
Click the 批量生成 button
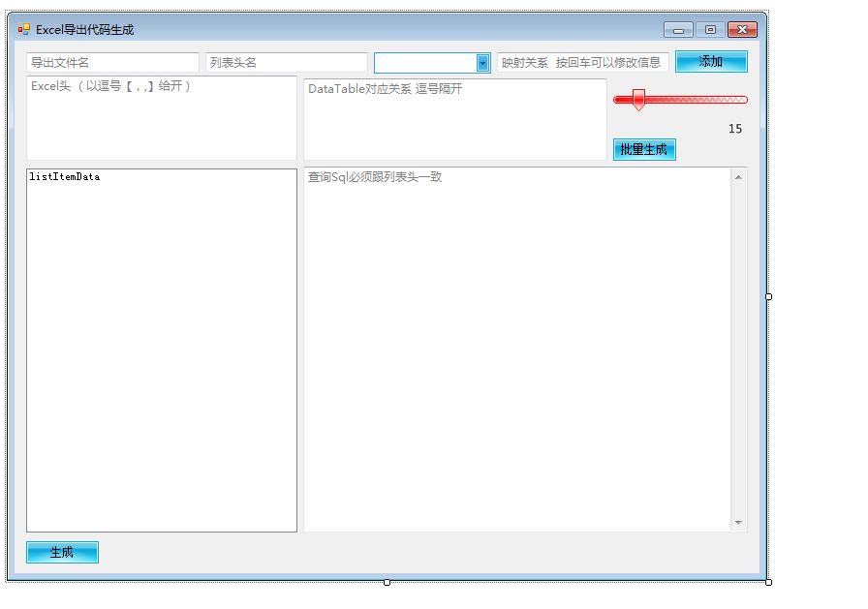pyautogui.click(x=644, y=149)
